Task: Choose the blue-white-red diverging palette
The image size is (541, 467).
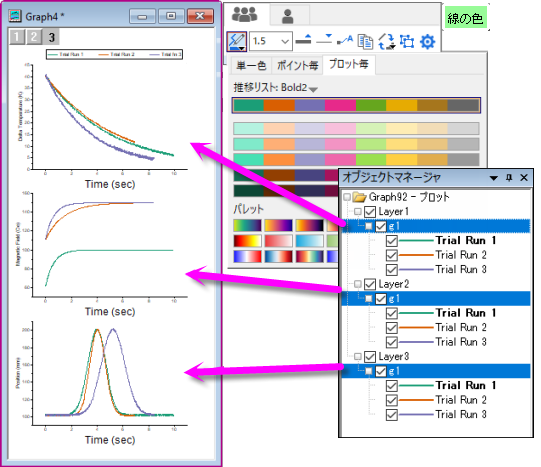Action: (247, 256)
